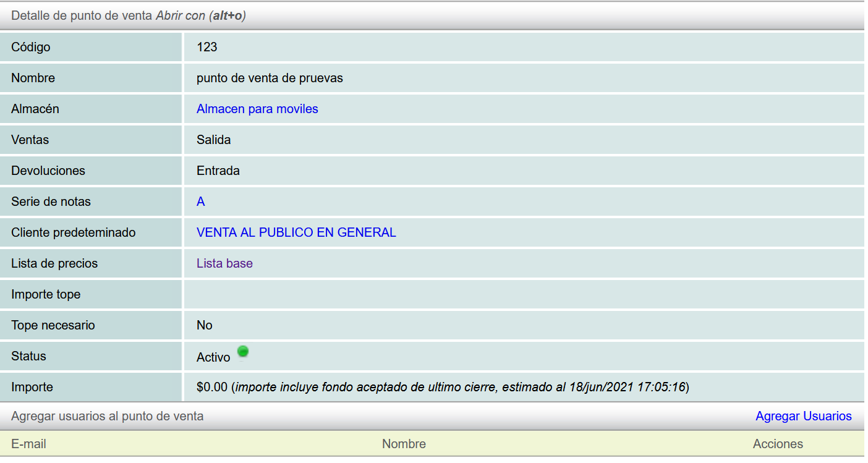Click the Activo status text
868x463 pixels.
[213, 357]
